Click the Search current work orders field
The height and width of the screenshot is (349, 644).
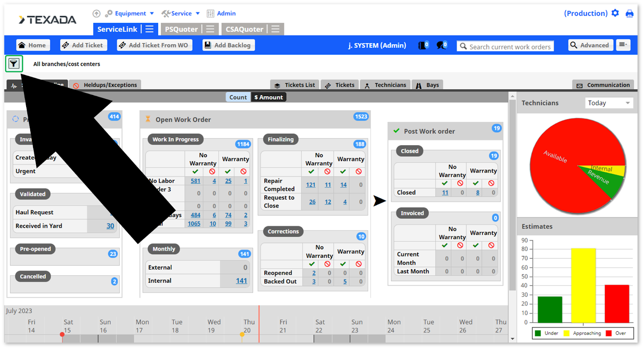click(506, 47)
